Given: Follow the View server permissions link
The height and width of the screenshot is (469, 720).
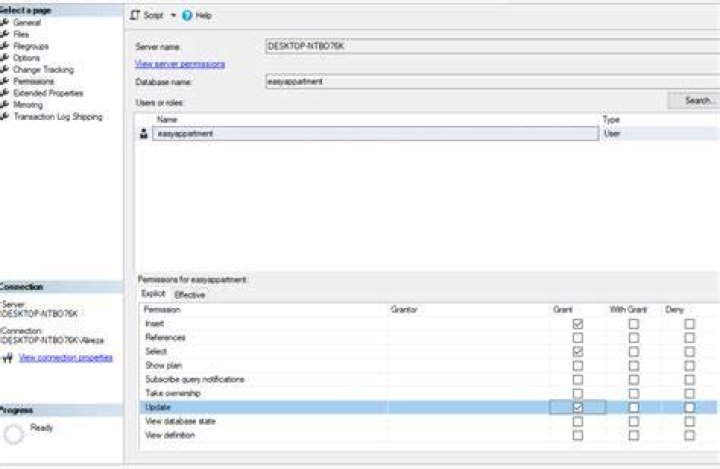Looking at the screenshot, I should click(x=180, y=64).
